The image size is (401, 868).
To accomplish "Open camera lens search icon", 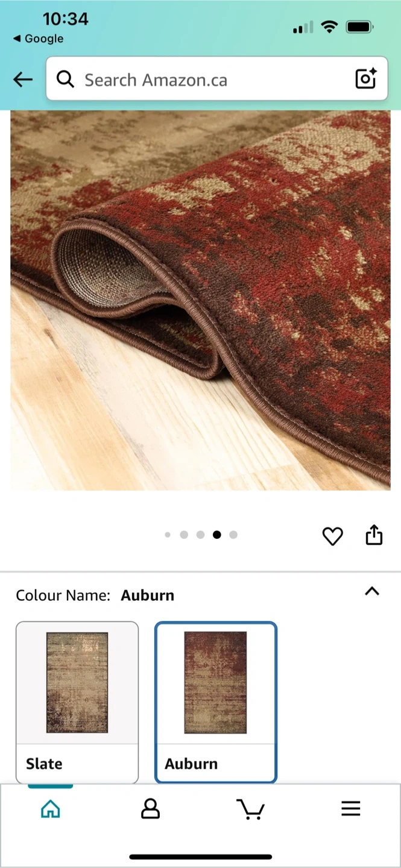I will pyautogui.click(x=365, y=79).
